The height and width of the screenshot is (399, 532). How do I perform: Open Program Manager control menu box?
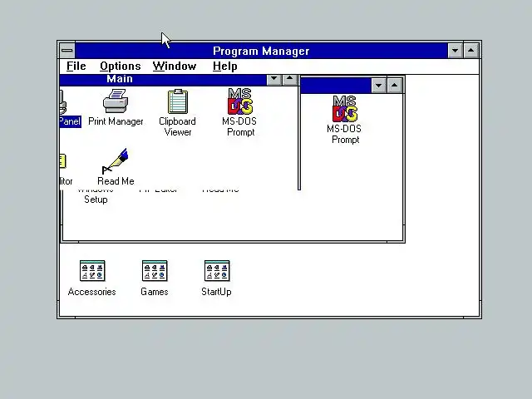pos(67,51)
